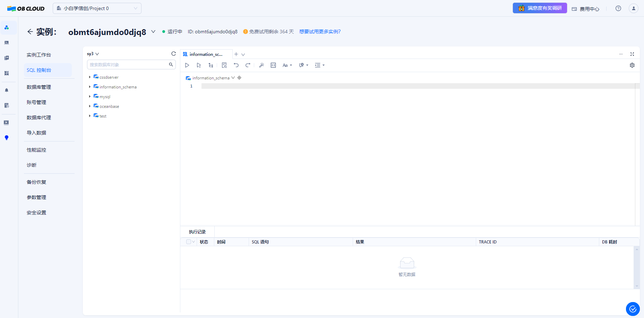
Task: Open 数据库代理 in side menu
Action: tap(39, 118)
